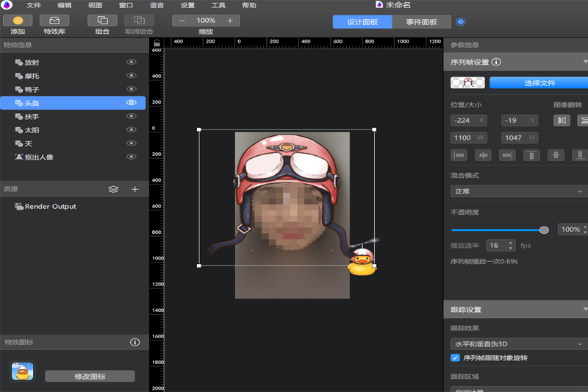Viewport: 588px width, 392px height.
Task: Click the 取消组合 ungroup icon
Action: click(139, 21)
